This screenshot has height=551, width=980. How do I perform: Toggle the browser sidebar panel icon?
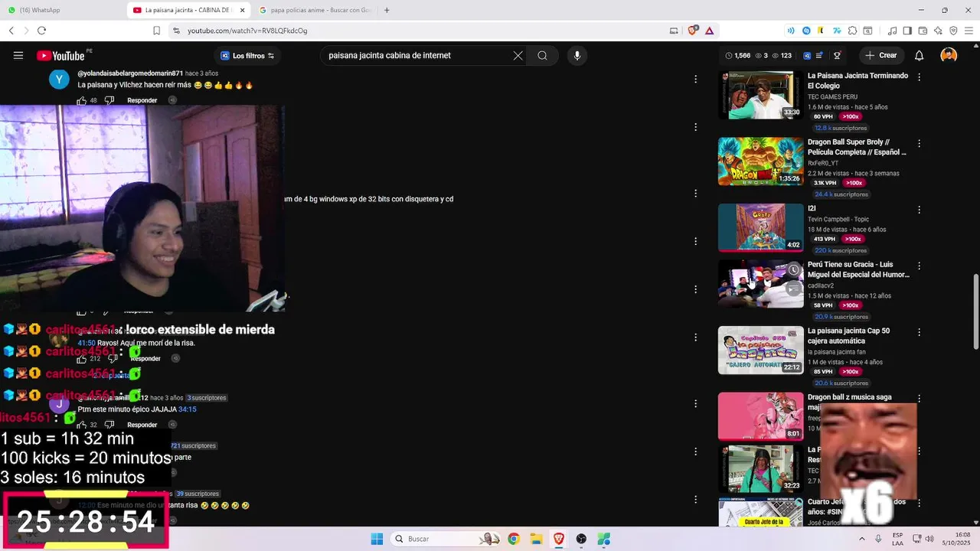tap(907, 31)
